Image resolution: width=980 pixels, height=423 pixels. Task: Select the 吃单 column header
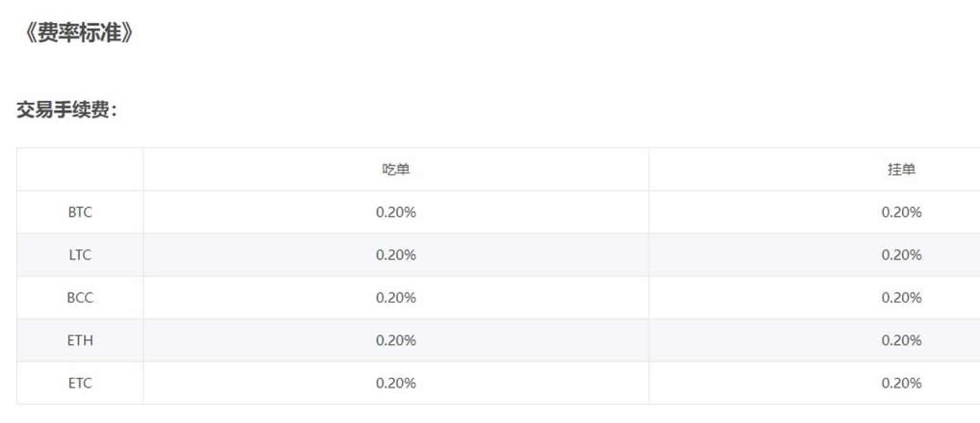coord(396,170)
